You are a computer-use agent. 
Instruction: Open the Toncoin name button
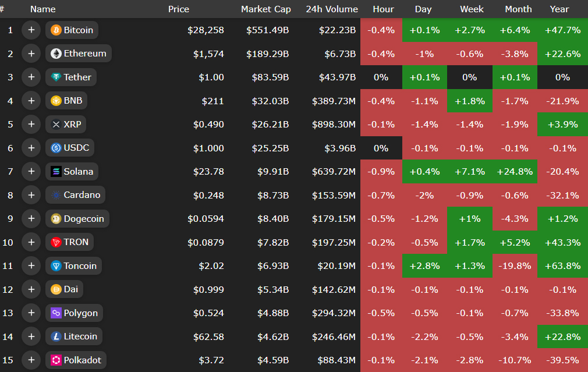[x=73, y=266]
